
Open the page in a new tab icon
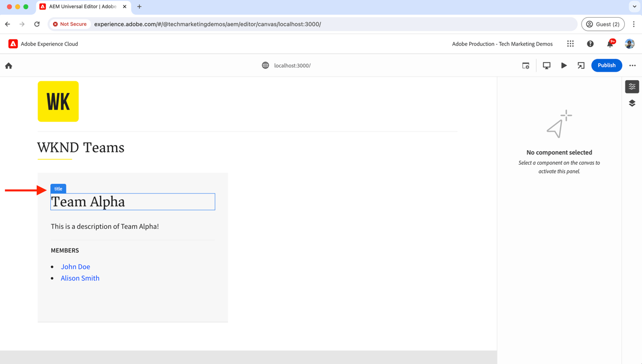pyautogui.click(x=581, y=65)
